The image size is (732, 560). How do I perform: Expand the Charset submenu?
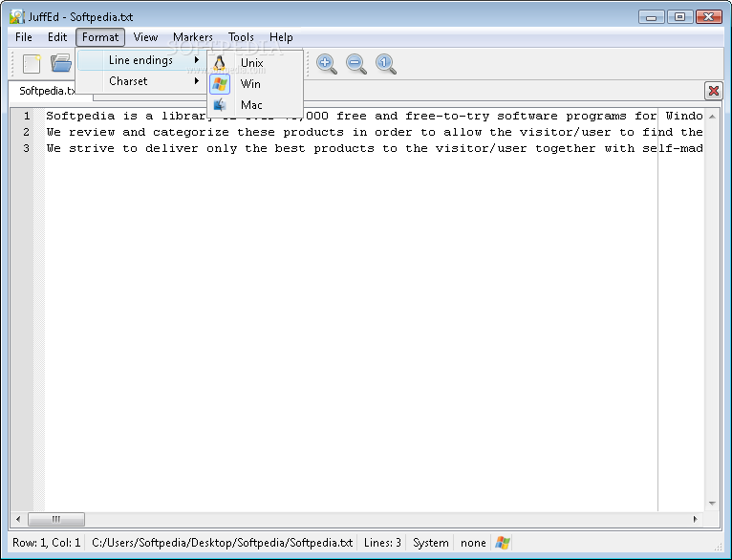point(142,81)
